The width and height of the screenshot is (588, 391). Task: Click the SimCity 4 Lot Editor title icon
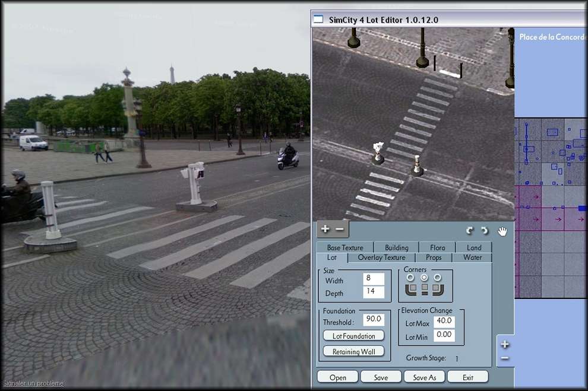pyautogui.click(x=319, y=19)
